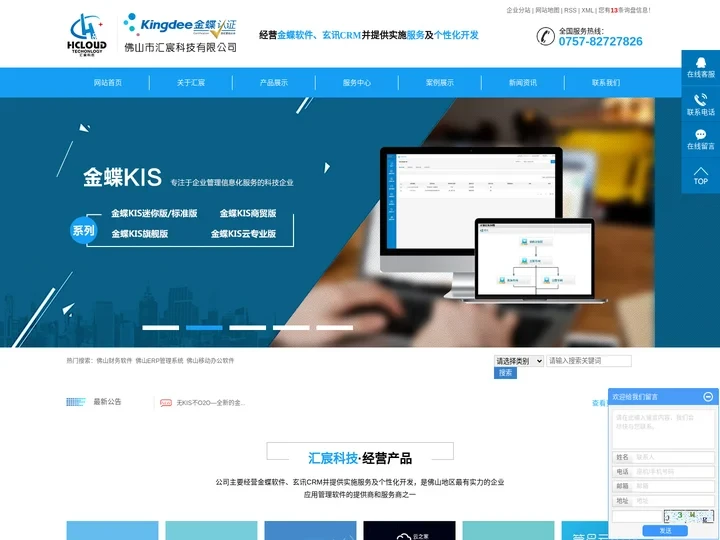The image size is (720, 540).
Task: Focus the captcha code input field
Action: point(637,516)
